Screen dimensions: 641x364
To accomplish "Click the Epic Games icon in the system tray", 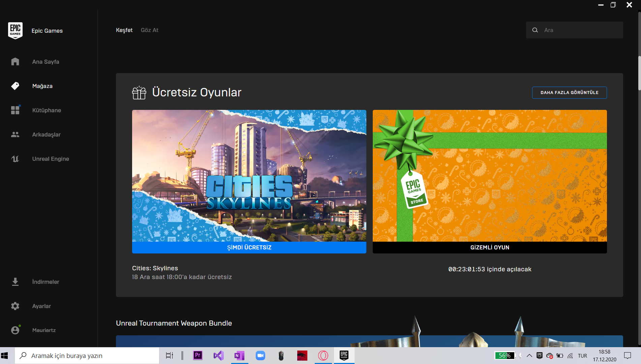I will (x=540, y=356).
